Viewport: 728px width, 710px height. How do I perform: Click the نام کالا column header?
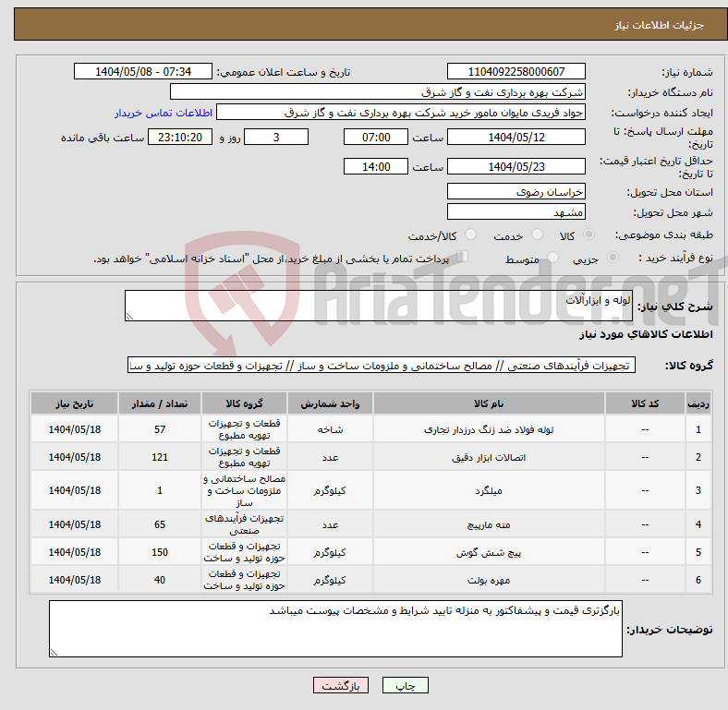point(489,403)
